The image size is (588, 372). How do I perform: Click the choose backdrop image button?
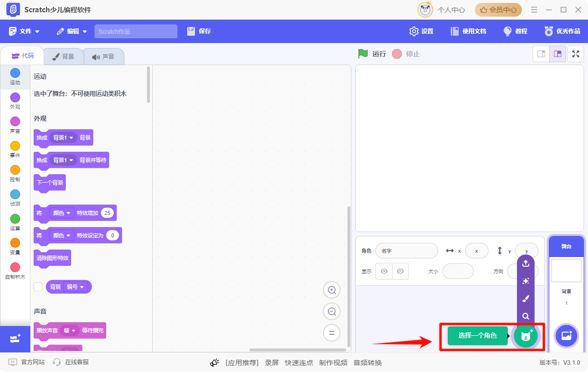coord(566,336)
